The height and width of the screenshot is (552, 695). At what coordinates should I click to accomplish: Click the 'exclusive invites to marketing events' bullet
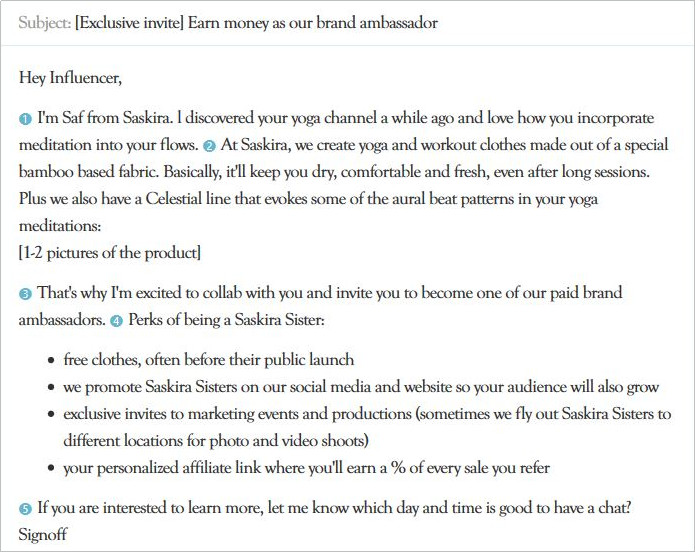click(367, 427)
